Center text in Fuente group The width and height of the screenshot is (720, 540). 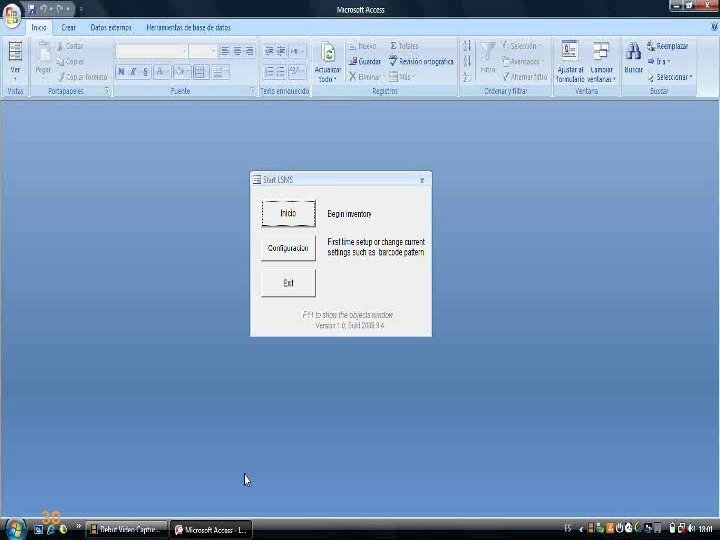coord(237,51)
